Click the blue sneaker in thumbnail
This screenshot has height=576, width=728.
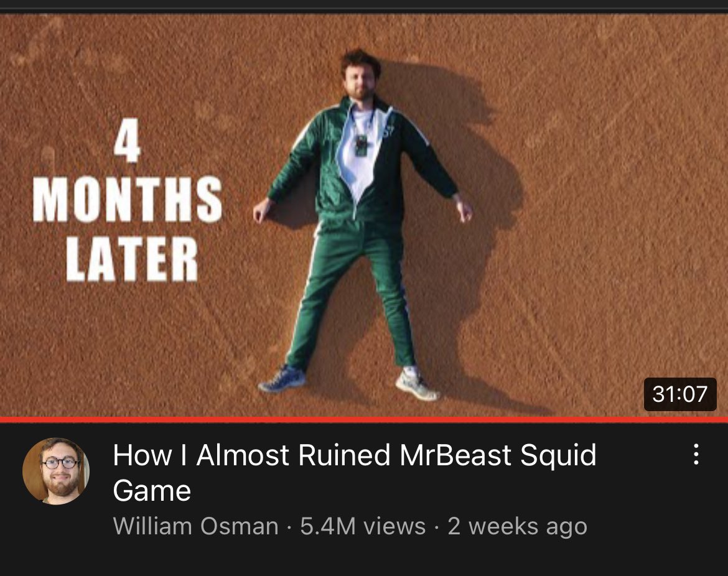282,378
